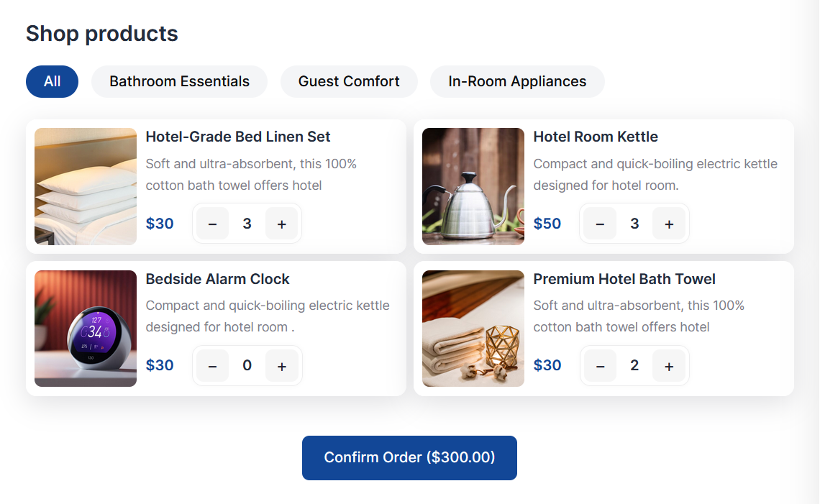
Task: Click plus button for Hotel Room Kettle
Action: (x=669, y=224)
